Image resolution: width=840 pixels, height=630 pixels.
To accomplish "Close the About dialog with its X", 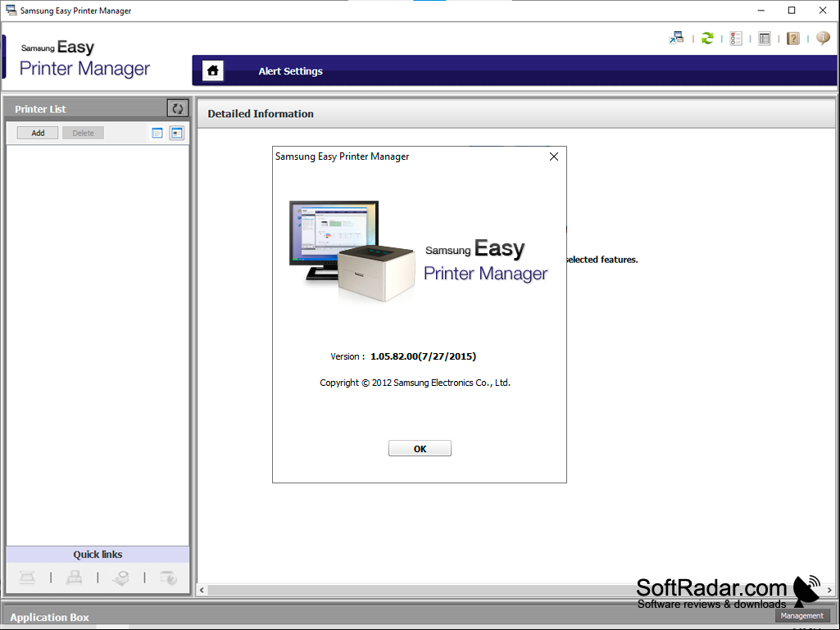I will click(554, 156).
